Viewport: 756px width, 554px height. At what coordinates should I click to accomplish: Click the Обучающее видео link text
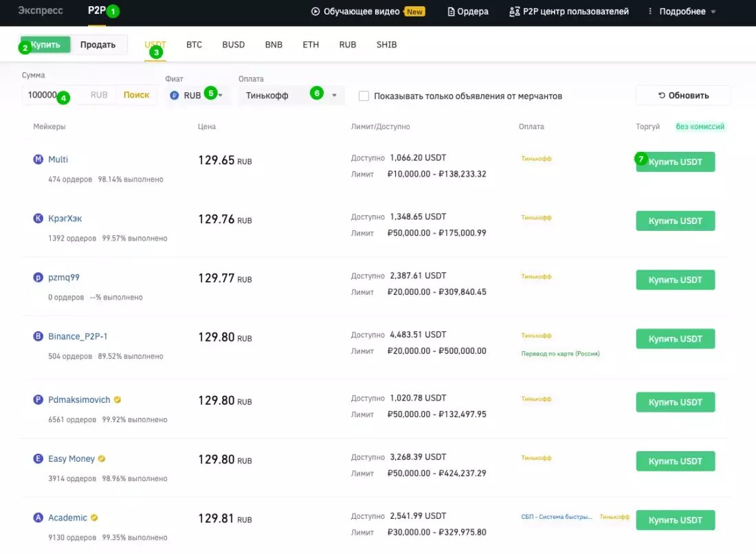pos(362,12)
